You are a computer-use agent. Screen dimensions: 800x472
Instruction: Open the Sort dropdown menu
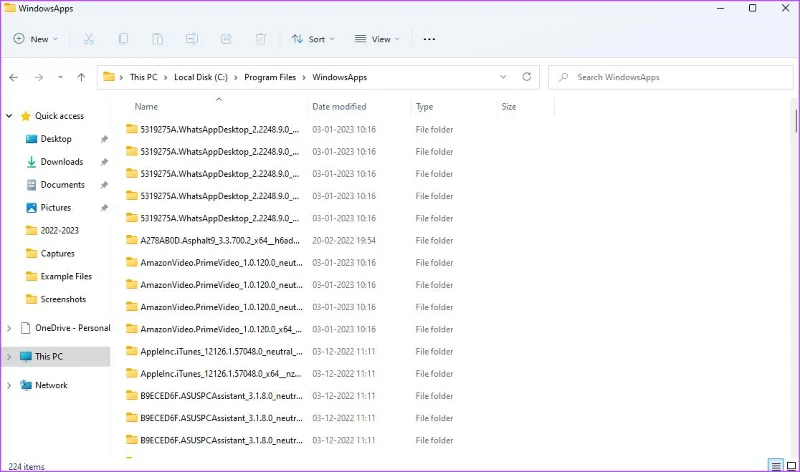313,39
